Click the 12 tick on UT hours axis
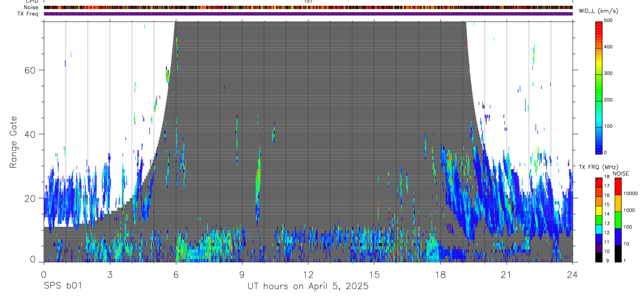 pyautogui.click(x=308, y=274)
